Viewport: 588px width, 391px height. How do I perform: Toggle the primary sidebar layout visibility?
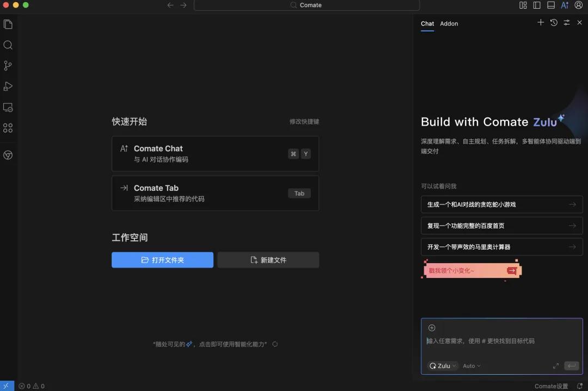[536, 5]
